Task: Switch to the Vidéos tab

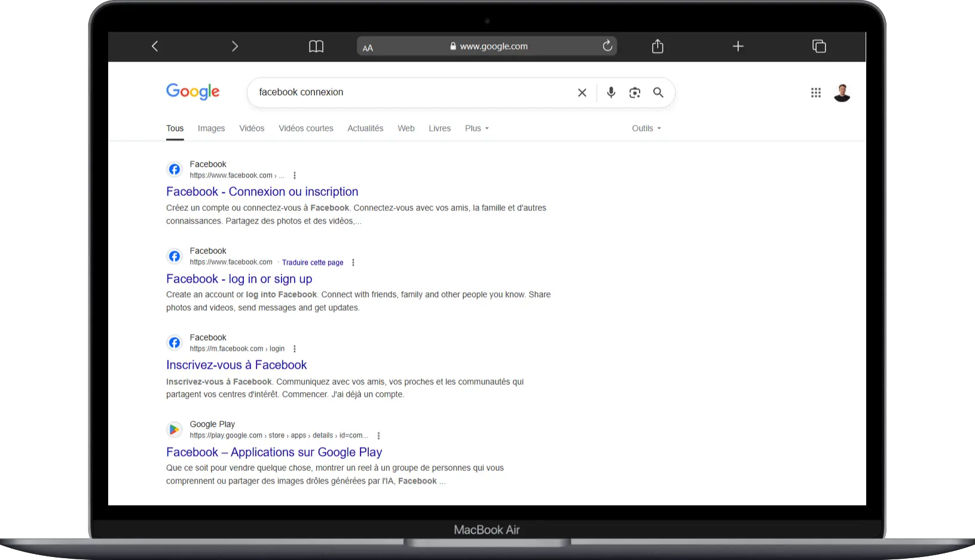Action: click(x=252, y=128)
